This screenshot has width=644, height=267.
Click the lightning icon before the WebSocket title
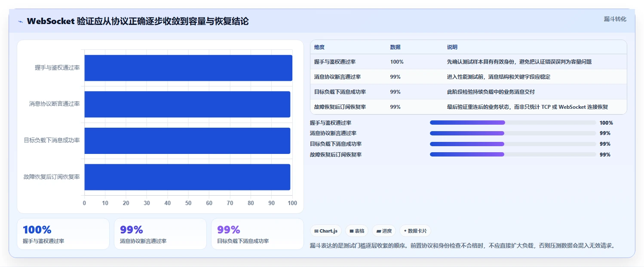21,21
